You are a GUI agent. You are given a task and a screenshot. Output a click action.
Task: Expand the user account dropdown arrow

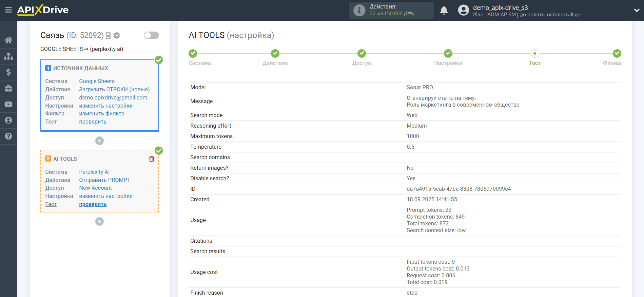pyautogui.click(x=637, y=11)
